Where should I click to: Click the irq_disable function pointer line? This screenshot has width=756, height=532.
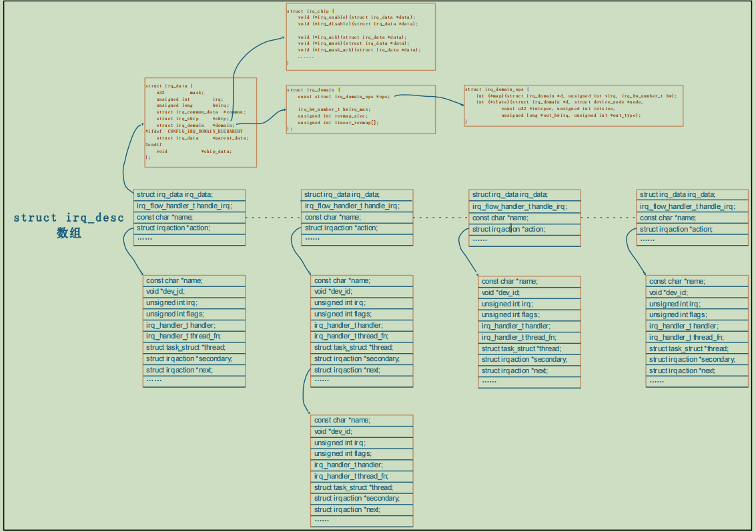click(x=358, y=23)
